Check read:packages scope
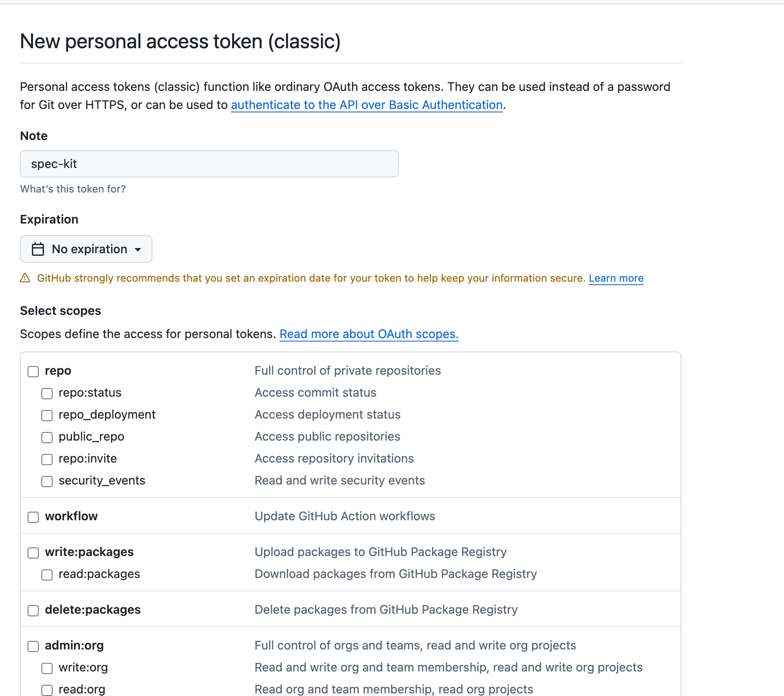This screenshot has width=784, height=696. pos(47,575)
